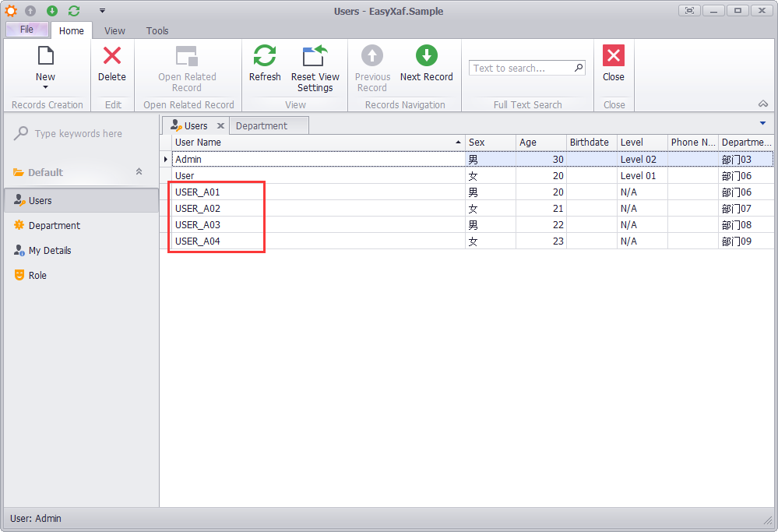Open the File menu

pos(26,30)
